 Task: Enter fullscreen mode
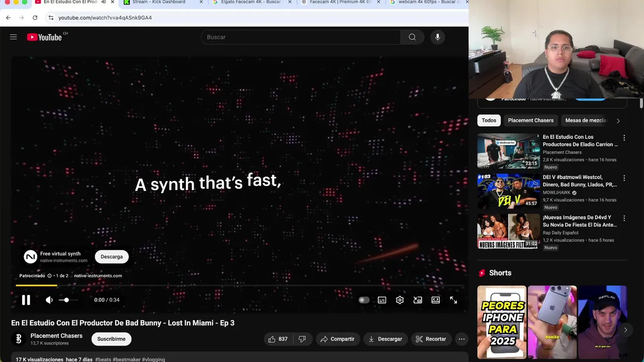[453, 300]
